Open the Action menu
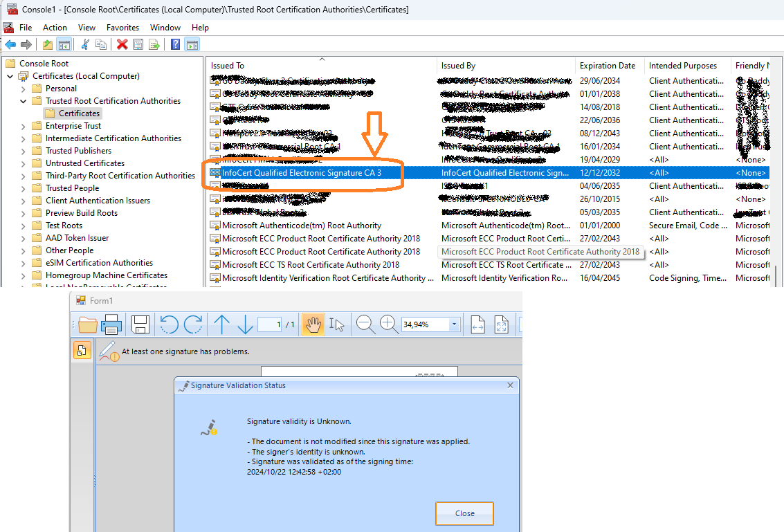The width and height of the screenshot is (784, 532). pyautogui.click(x=55, y=28)
